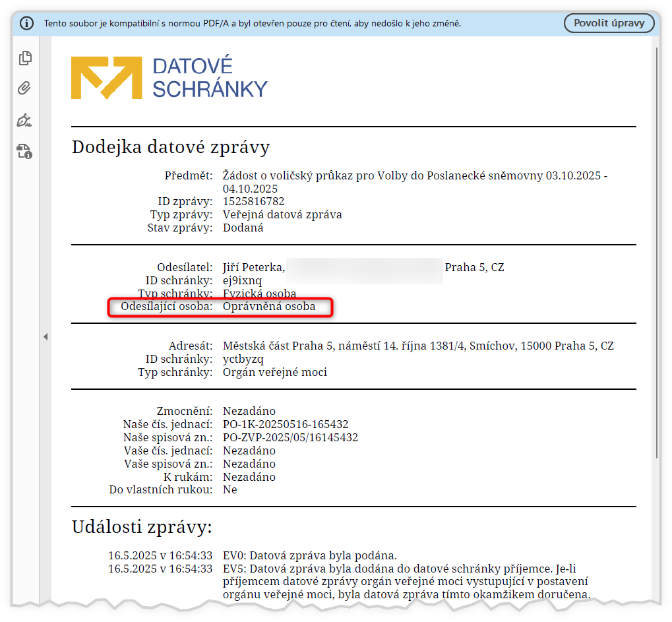The image size is (672, 622).
Task: Expand the collapsed left navigation pane arrow
Action: pyautogui.click(x=46, y=337)
